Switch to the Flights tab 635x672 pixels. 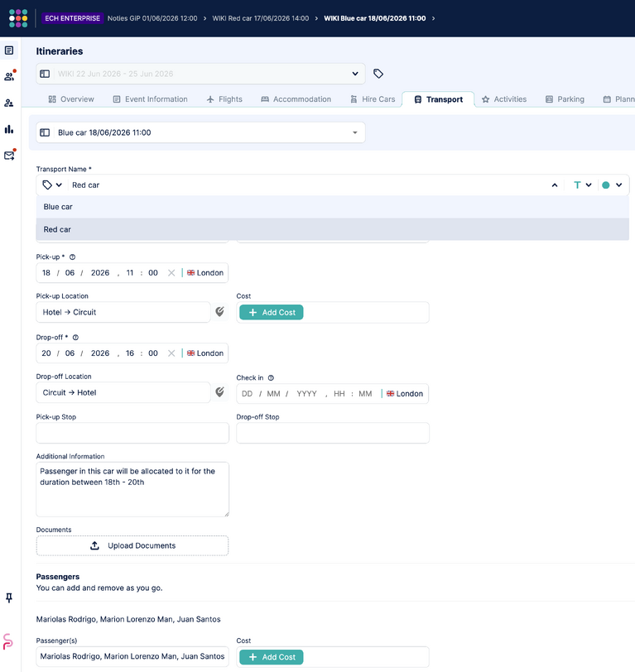(x=224, y=99)
